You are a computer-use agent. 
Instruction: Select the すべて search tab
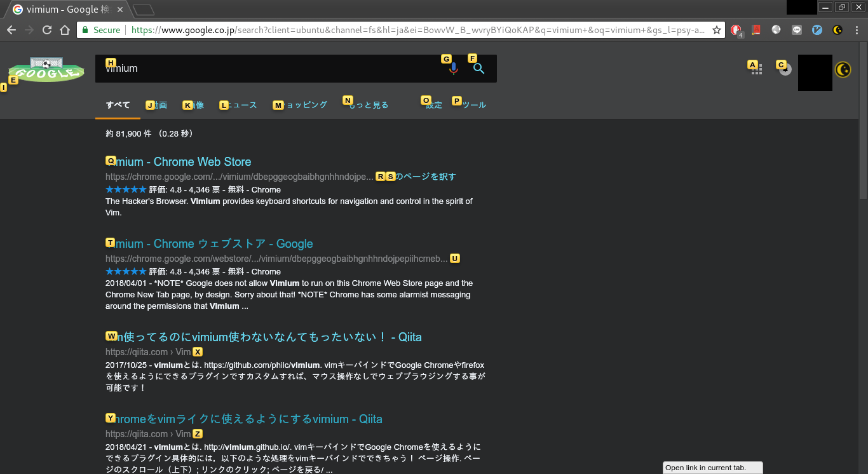(x=118, y=105)
